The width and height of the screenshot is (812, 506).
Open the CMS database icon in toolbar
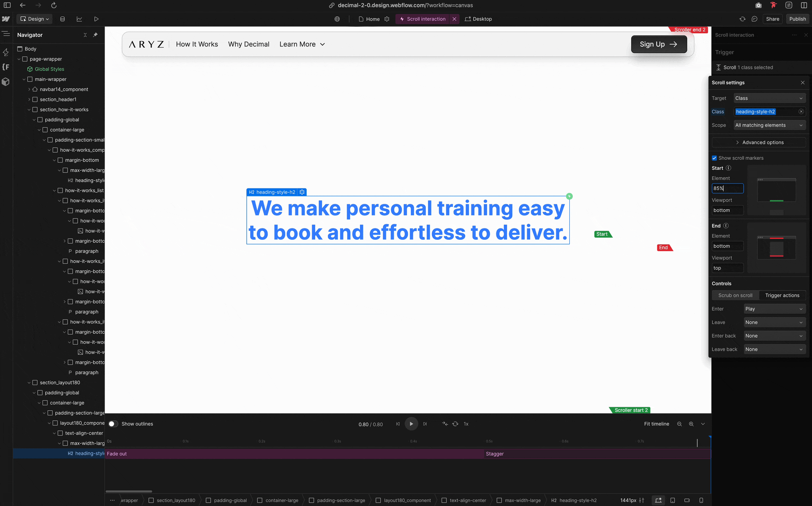coord(62,19)
